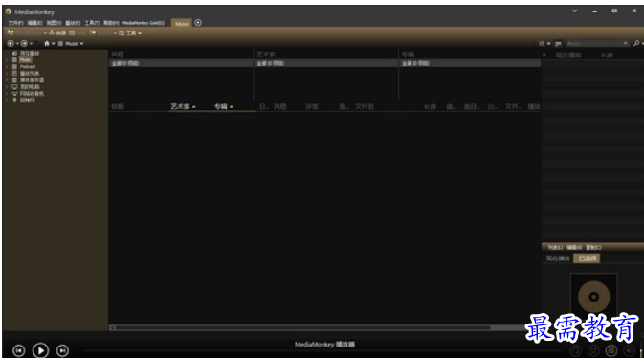Select 我的电脑 (My Computer) tree node

point(30,87)
